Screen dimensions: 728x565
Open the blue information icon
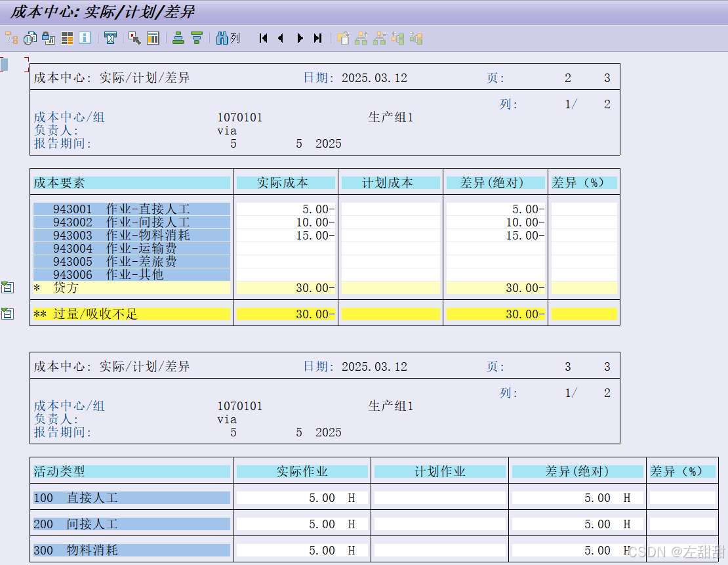[x=85, y=38]
